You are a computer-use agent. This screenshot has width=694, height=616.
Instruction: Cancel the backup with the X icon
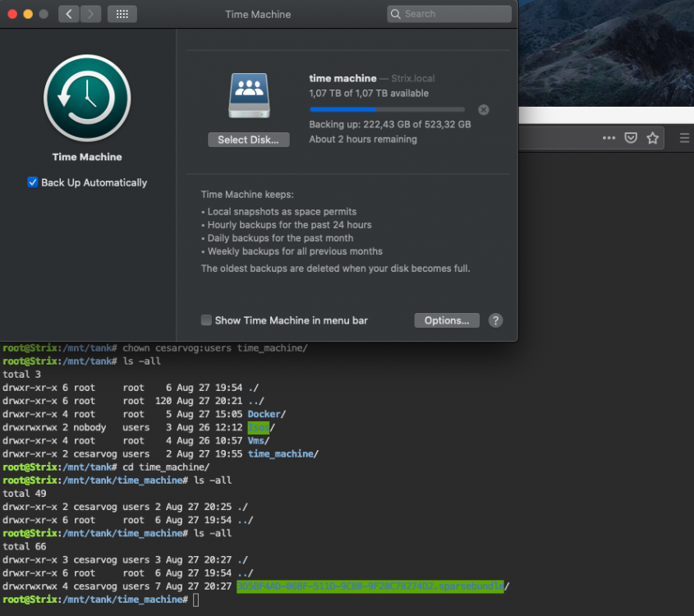(484, 110)
